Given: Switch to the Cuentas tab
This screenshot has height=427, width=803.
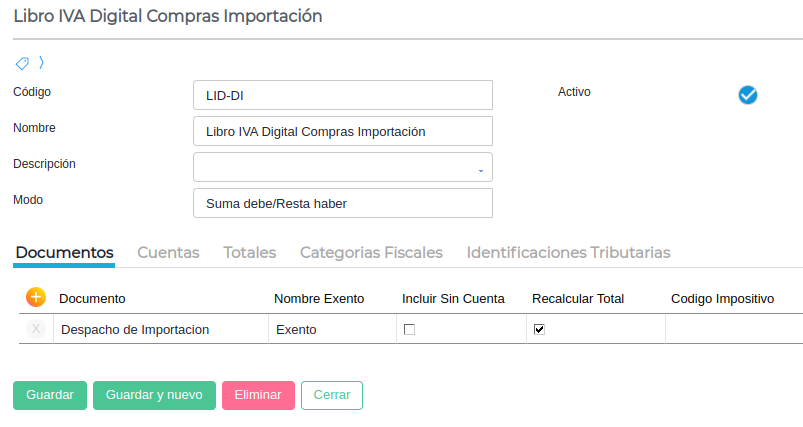Looking at the screenshot, I should (x=168, y=253).
